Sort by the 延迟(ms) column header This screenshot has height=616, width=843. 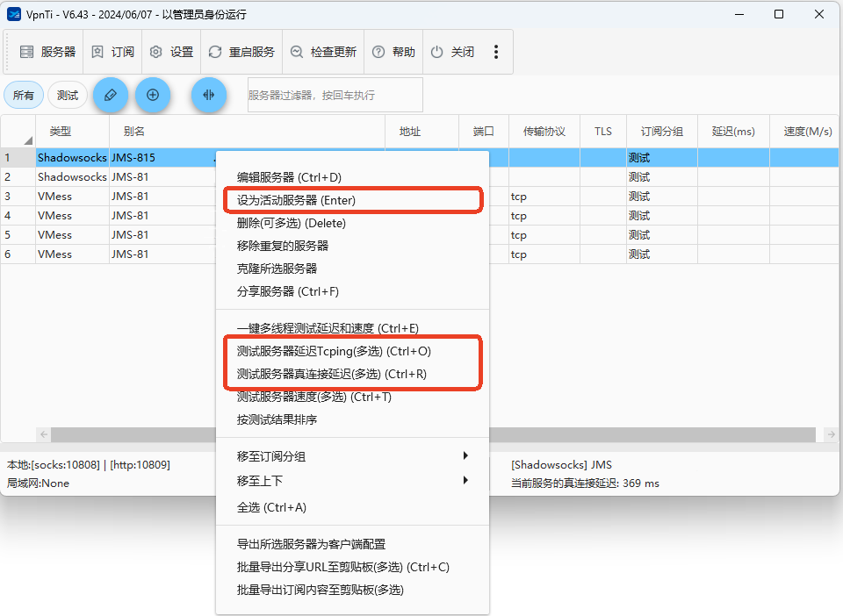point(733,132)
